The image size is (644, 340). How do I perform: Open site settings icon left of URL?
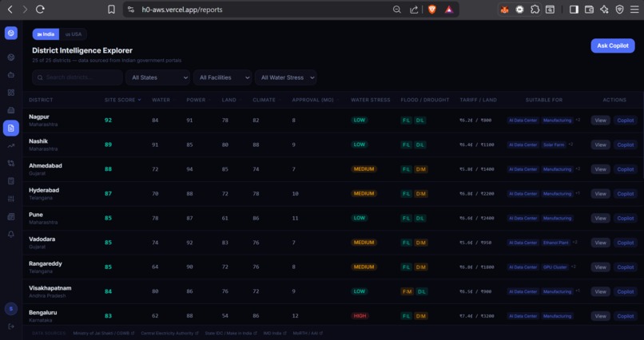(131, 10)
